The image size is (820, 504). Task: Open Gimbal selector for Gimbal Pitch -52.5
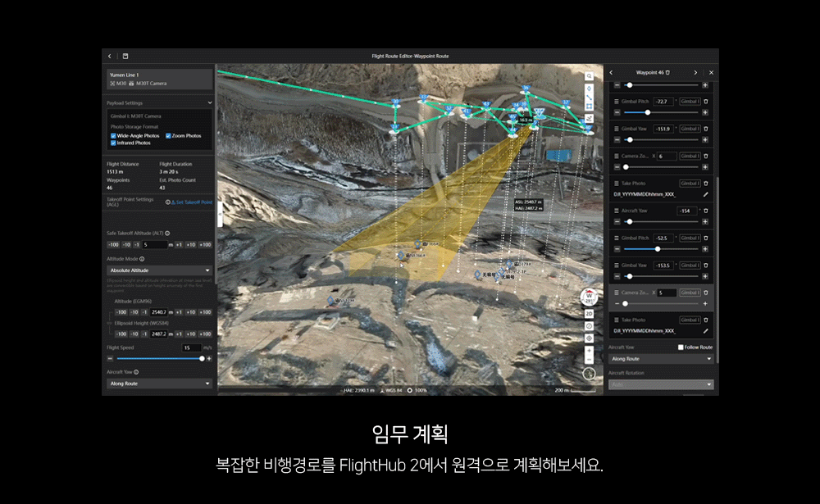pyautogui.click(x=690, y=238)
